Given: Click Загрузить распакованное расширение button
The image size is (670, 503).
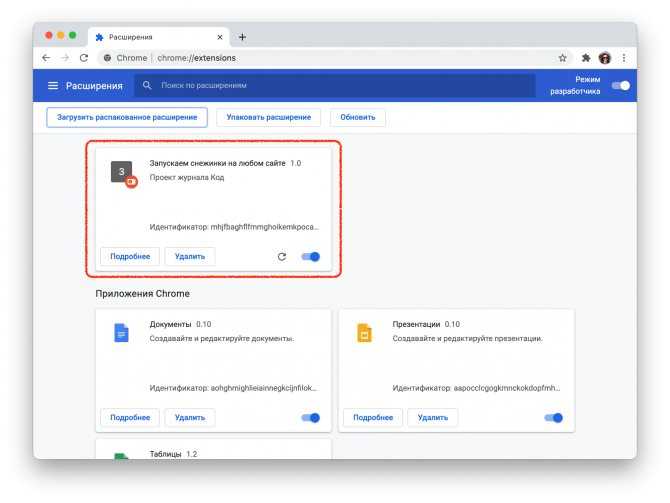Looking at the screenshot, I should pyautogui.click(x=127, y=117).
